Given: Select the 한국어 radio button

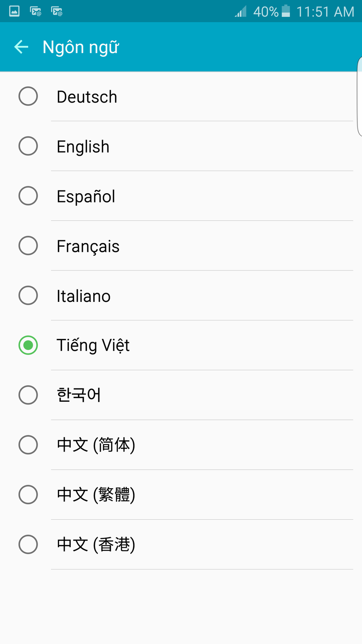Looking at the screenshot, I should (28, 395).
